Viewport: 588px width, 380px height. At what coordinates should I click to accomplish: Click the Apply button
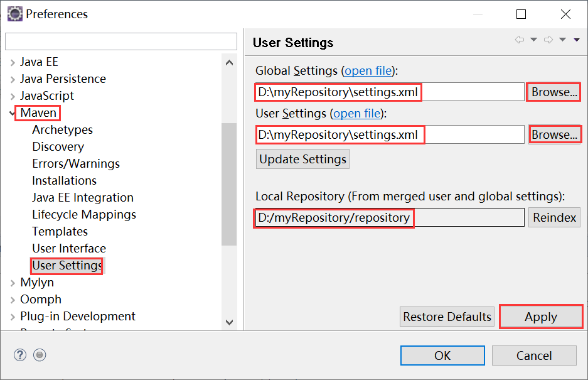(x=541, y=317)
